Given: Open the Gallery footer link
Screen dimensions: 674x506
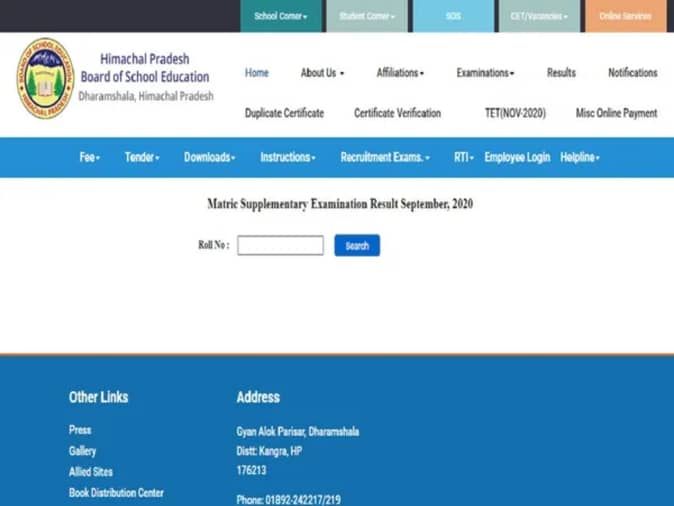Looking at the screenshot, I should [82, 451].
